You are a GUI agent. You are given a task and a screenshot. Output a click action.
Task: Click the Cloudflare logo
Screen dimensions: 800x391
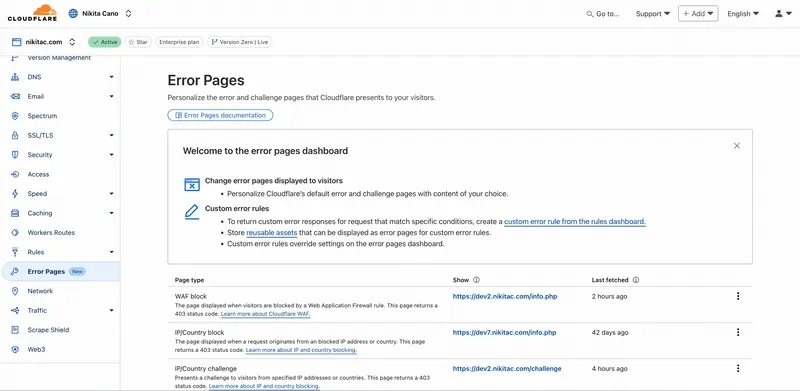pyautogui.click(x=32, y=13)
